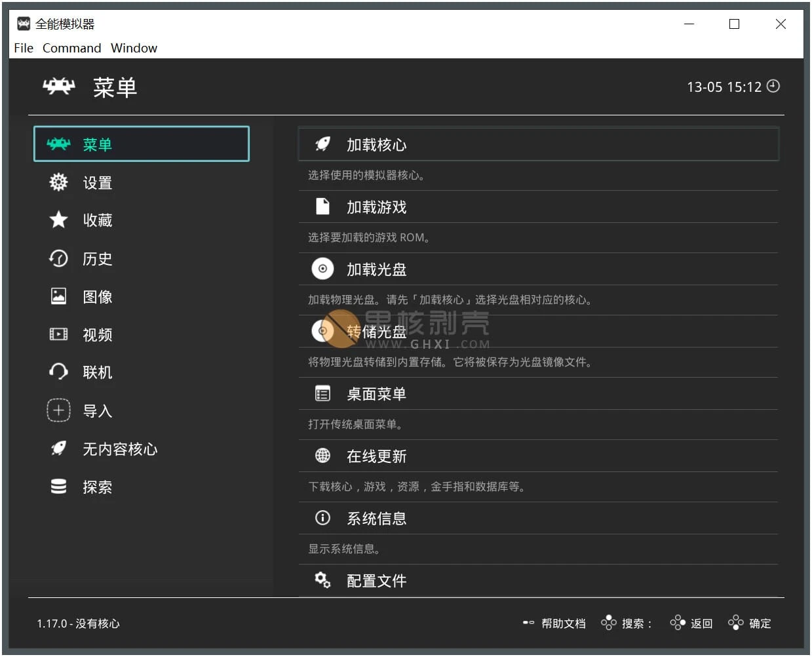This screenshot has width=812, height=657.
Task: Click the globe icon beside 在线更新
Action: [322, 455]
